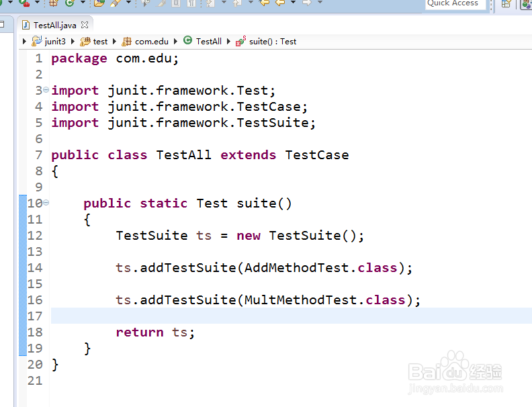The width and height of the screenshot is (532, 407).
Task: Expand the breadcrumb arrow after TestAll
Action: pos(228,42)
